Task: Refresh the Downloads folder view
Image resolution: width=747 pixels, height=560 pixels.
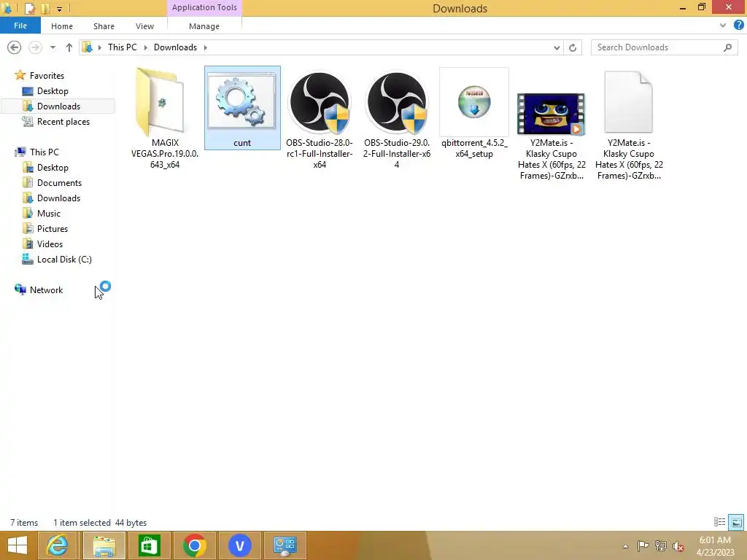Action: click(573, 47)
